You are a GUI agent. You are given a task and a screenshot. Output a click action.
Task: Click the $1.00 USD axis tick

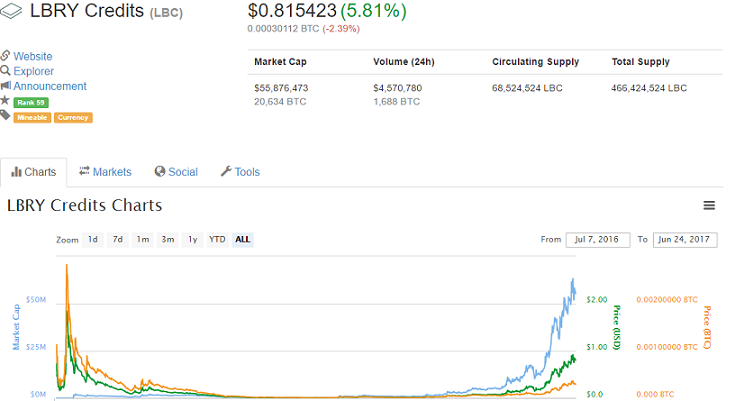tap(597, 347)
